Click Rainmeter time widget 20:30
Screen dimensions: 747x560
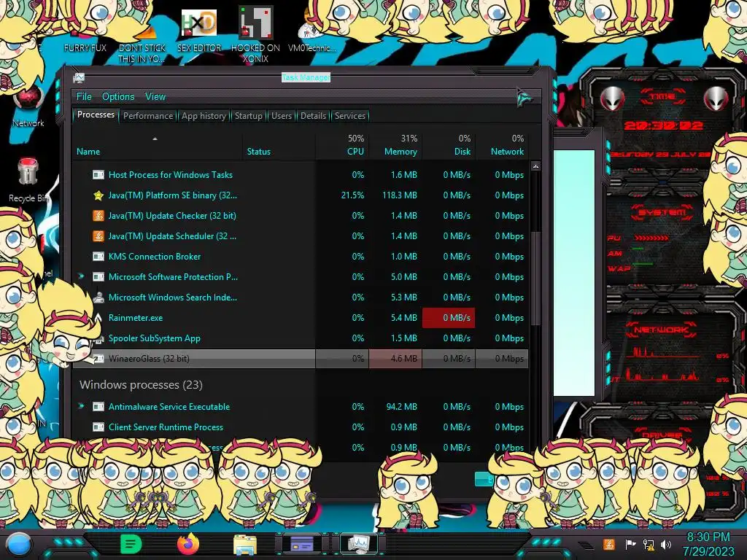click(663, 125)
